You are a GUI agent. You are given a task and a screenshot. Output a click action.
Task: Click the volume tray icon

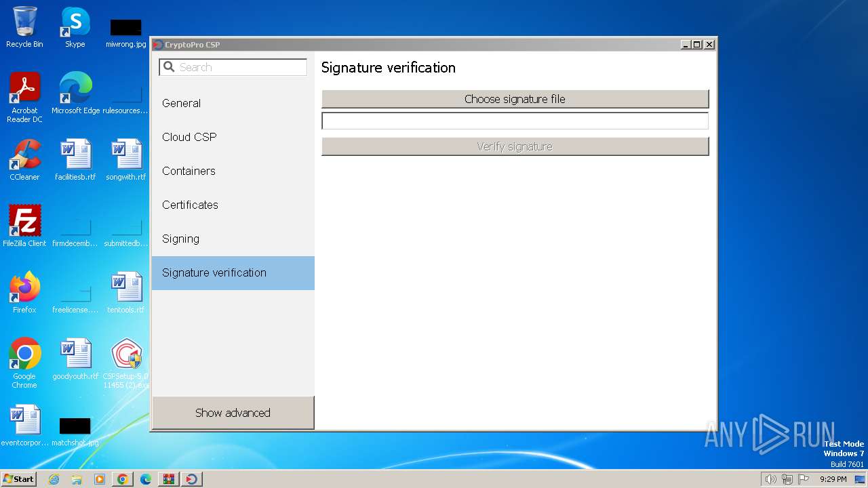click(770, 479)
